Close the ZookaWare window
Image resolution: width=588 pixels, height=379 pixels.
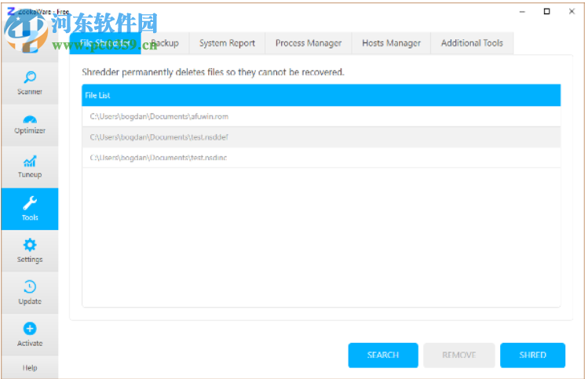[x=572, y=12]
